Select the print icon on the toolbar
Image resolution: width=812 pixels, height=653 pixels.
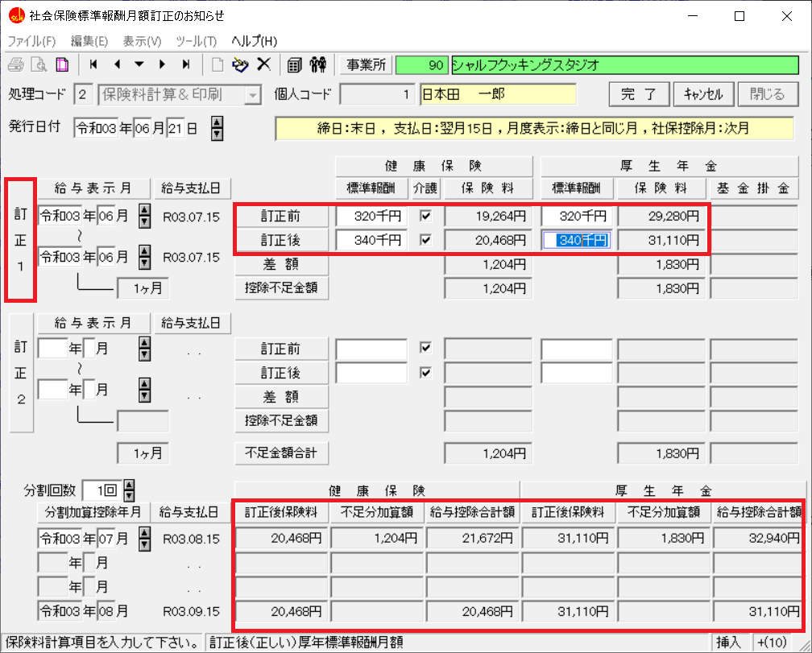click(x=16, y=64)
